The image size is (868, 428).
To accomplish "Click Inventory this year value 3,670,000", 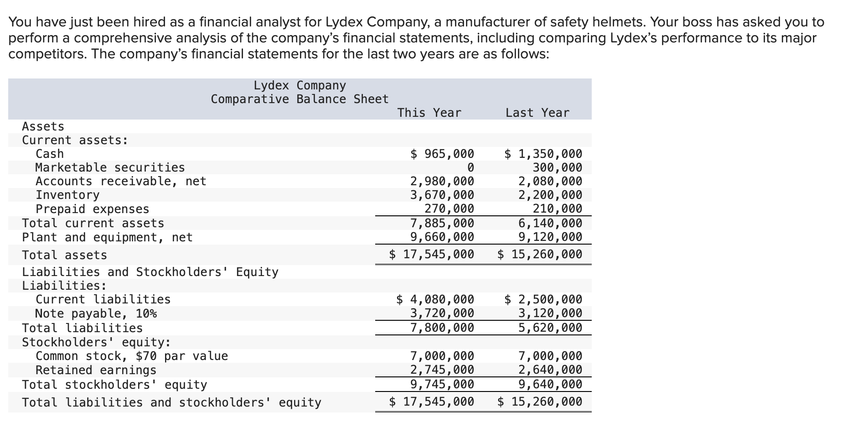I will point(442,195).
